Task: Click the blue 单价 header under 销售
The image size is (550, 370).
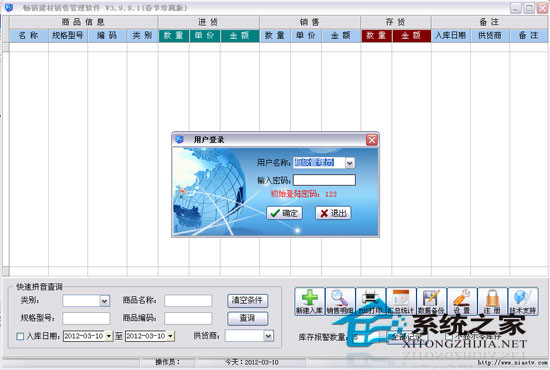Action: (306, 36)
